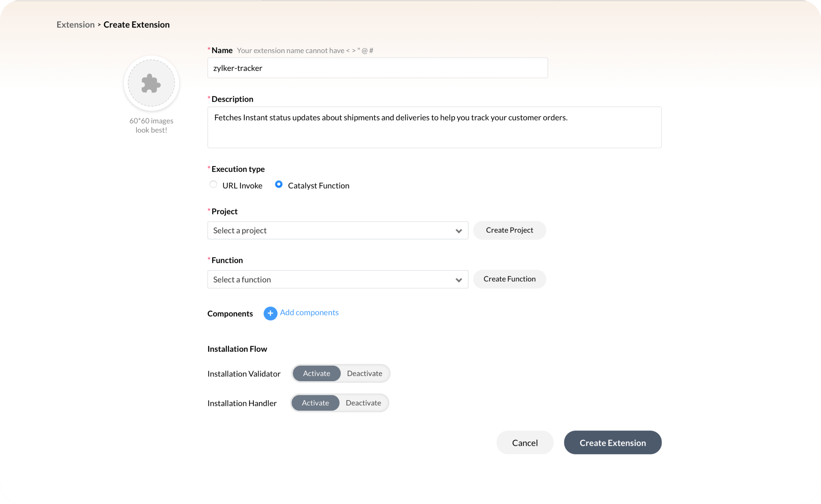
Task: Click the Create Extension breadcrumb title
Action: [136, 24]
